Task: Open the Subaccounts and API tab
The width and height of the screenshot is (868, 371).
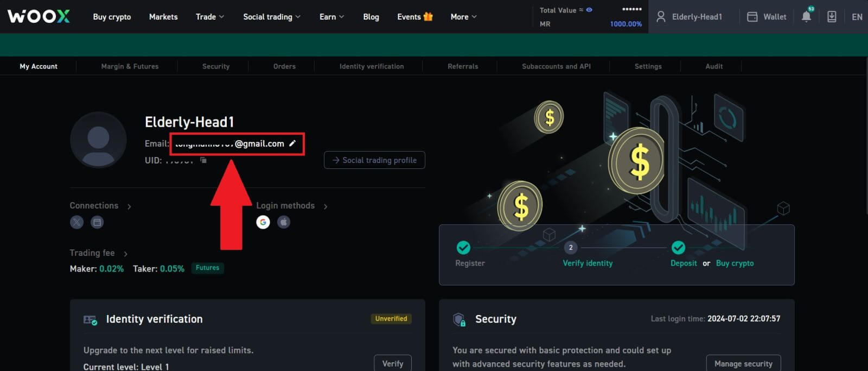Action: pos(556,66)
